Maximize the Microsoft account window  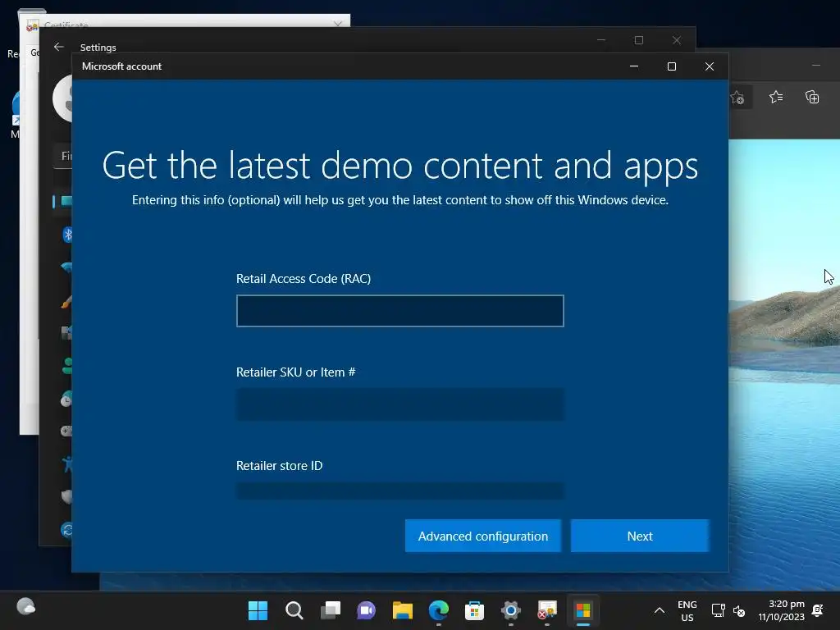coord(672,66)
